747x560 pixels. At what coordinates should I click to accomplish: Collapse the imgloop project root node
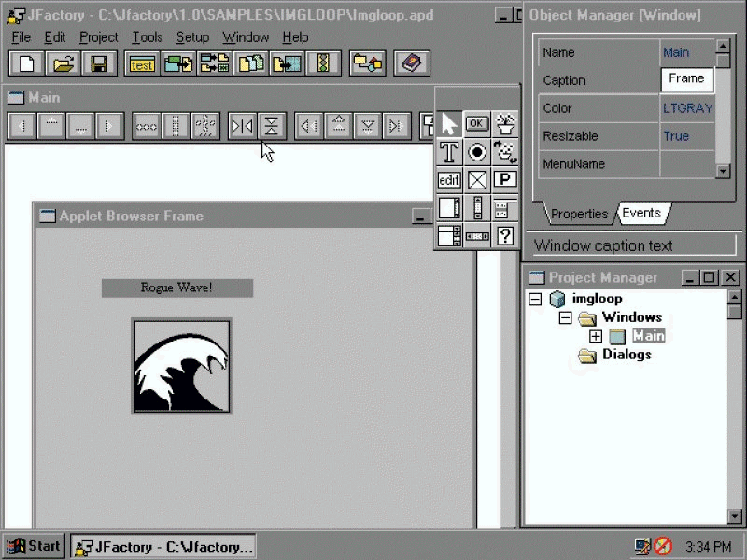tap(535, 300)
